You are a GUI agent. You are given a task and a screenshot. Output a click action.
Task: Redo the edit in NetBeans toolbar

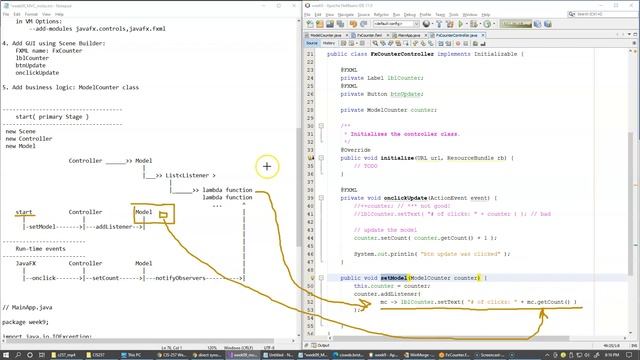tap(363, 24)
